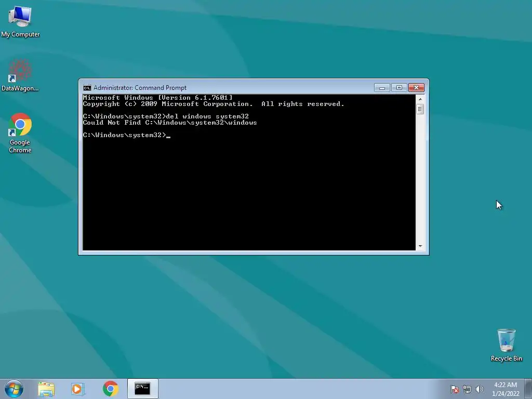Image resolution: width=532 pixels, height=399 pixels.
Task: Click the network status tray icon
Action: point(467,389)
